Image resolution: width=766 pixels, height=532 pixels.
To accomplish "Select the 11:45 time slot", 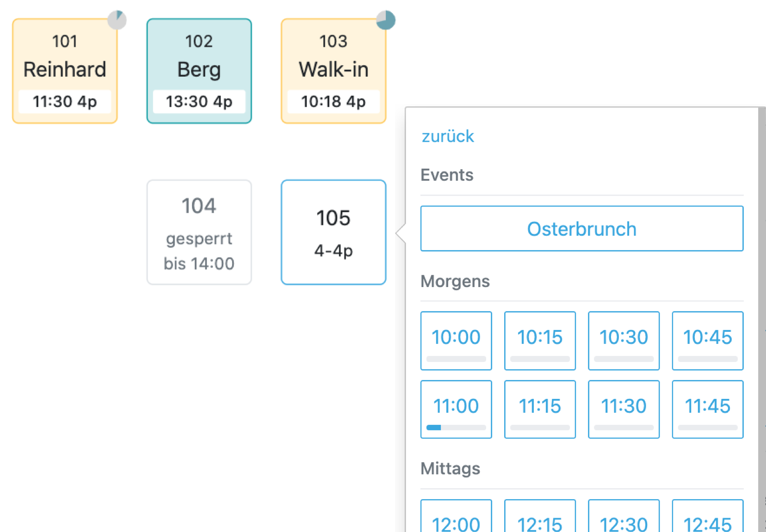I will 708,410.
